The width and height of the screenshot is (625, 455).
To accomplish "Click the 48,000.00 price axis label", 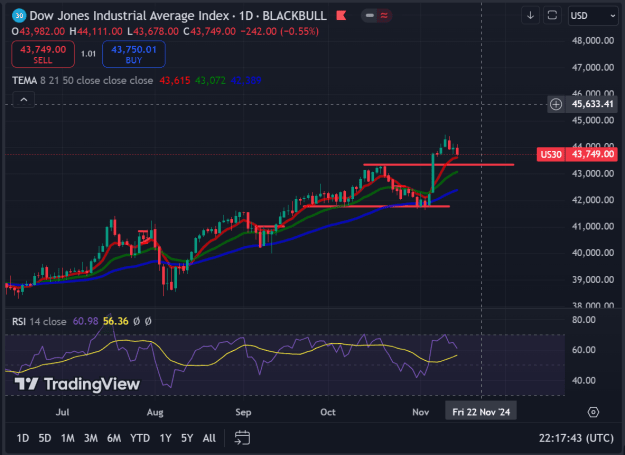I will [x=593, y=41].
